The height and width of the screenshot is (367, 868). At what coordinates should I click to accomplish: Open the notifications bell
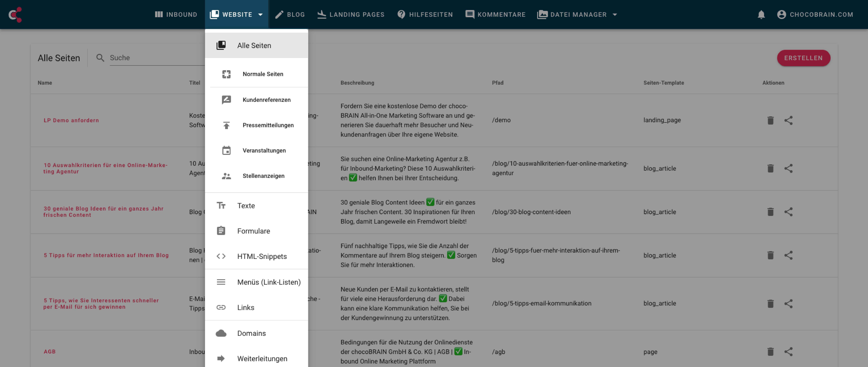point(761,15)
